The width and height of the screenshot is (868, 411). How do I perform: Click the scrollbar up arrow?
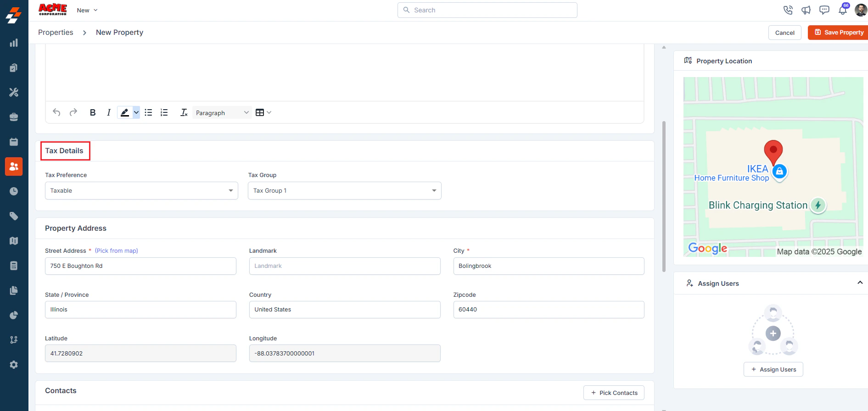tap(664, 47)
